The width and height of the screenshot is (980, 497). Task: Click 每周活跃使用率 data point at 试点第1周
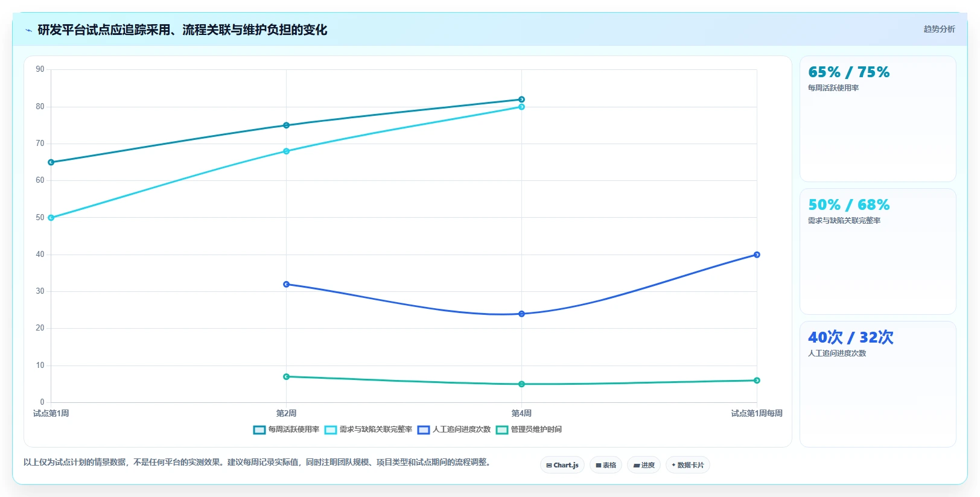click(x=51, y=162)
